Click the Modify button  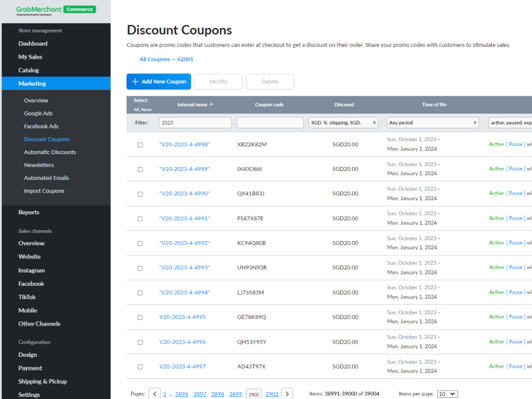pyautogui.click(x=219, y=81)
